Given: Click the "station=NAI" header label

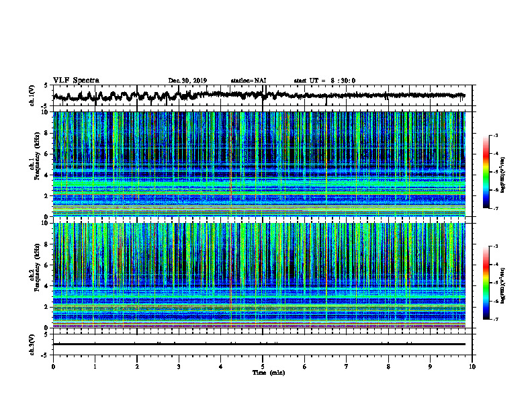Looking at the screenshot, I should pyautogui.click(x=249, y=81).
